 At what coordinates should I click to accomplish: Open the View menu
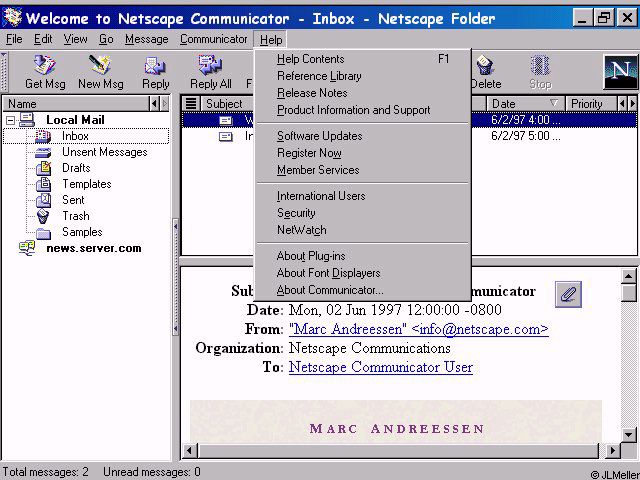[x=75, y=39]
